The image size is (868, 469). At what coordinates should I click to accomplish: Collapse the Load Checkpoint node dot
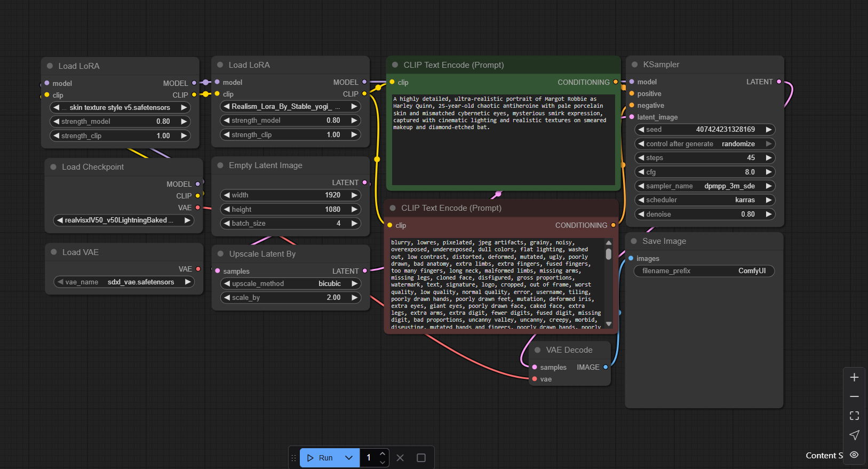(x=53, y=167)
